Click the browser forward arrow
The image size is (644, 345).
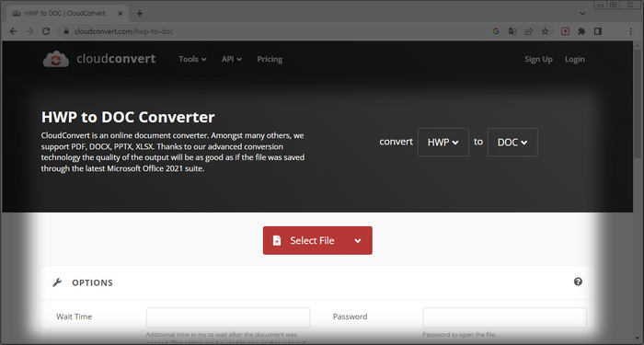29,31
